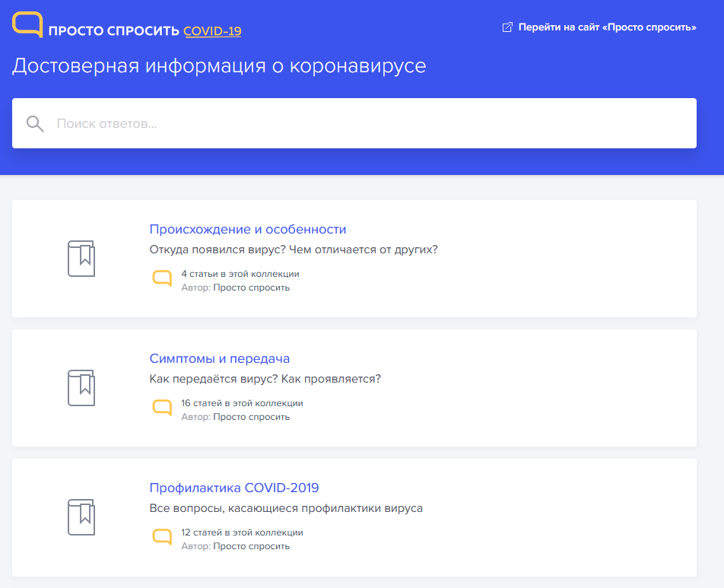Click author bubble icon beside 16 статей

(162, 408)
